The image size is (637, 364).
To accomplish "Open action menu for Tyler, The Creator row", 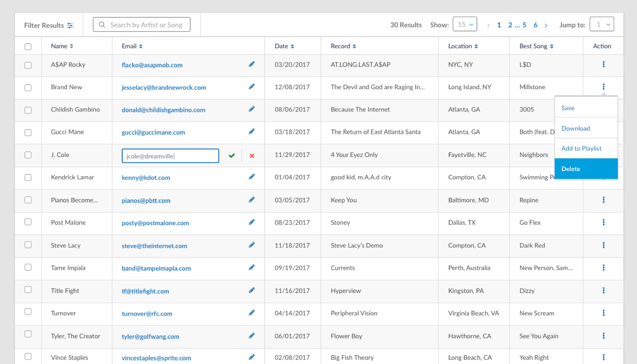I will pyautogui.click(x=603, y=336).
